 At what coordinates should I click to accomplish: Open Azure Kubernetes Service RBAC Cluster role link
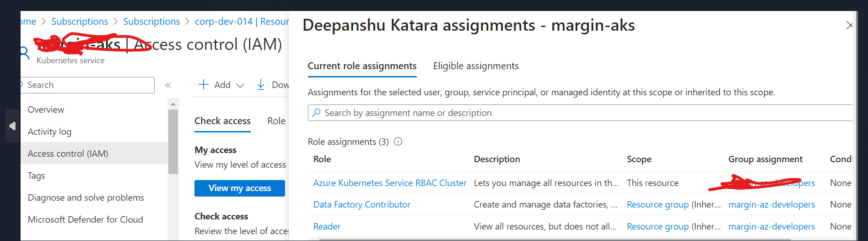click(390, 183)
